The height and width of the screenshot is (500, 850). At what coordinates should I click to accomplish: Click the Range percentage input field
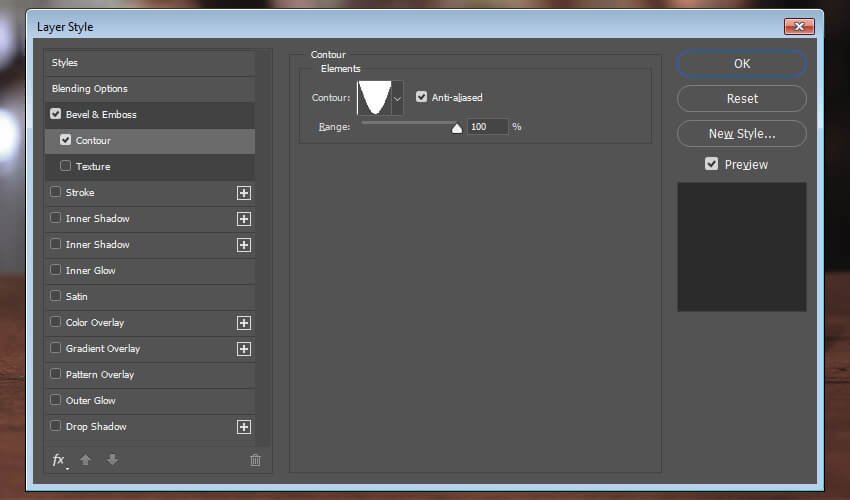pyautogui.click(x=487, y=127)
